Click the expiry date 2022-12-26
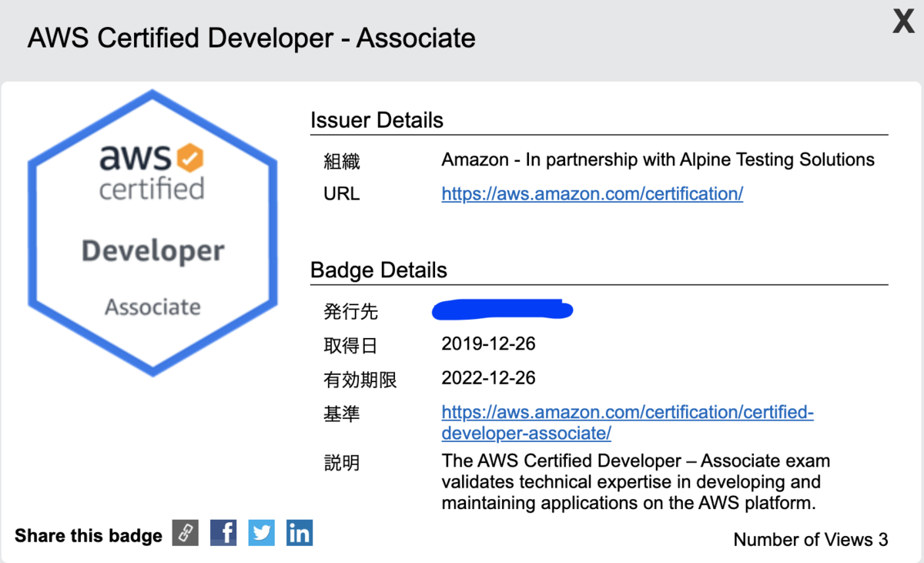Screen dimensions: 924x563 488,377
